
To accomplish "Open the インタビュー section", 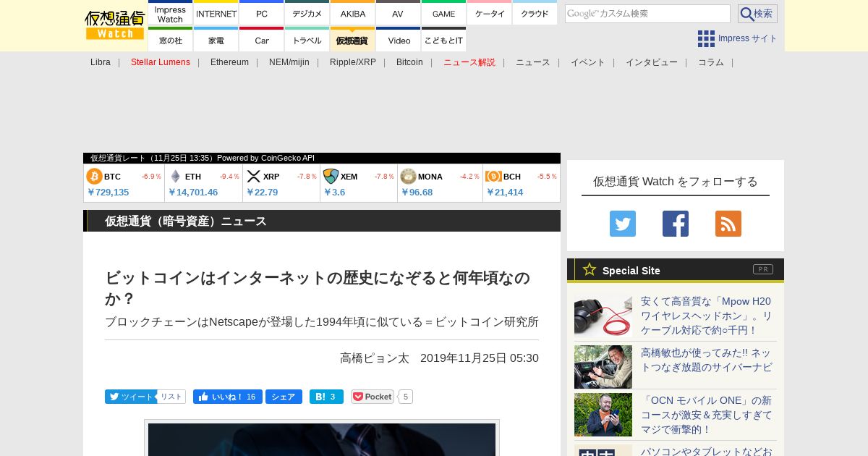I will click(652, 62).
